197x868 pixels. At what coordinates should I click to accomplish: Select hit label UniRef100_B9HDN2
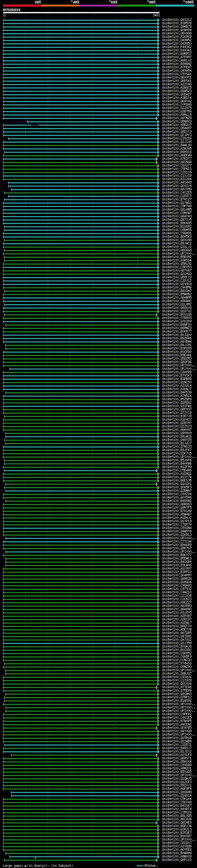tap(177, 64)
